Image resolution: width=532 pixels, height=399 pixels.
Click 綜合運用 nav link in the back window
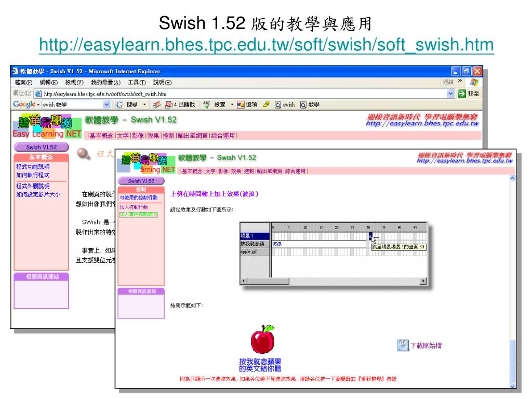223,136
